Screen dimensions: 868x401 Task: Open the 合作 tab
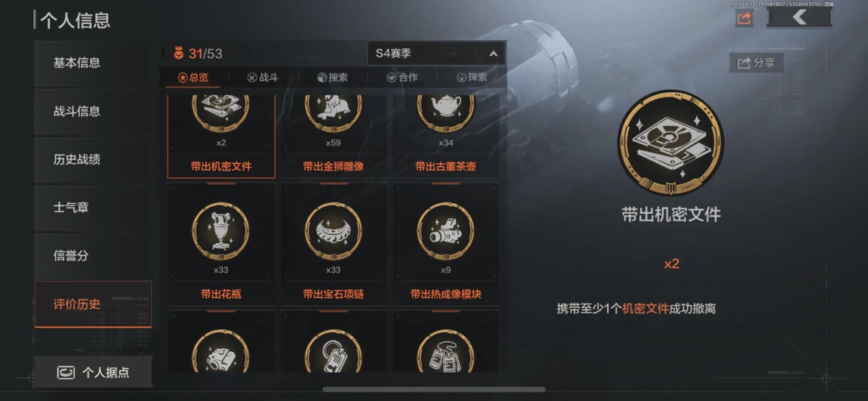[x=402, y=78]
